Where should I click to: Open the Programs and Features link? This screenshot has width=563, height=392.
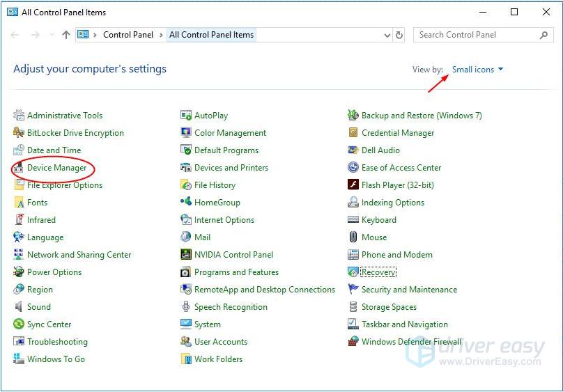(236, 272)
